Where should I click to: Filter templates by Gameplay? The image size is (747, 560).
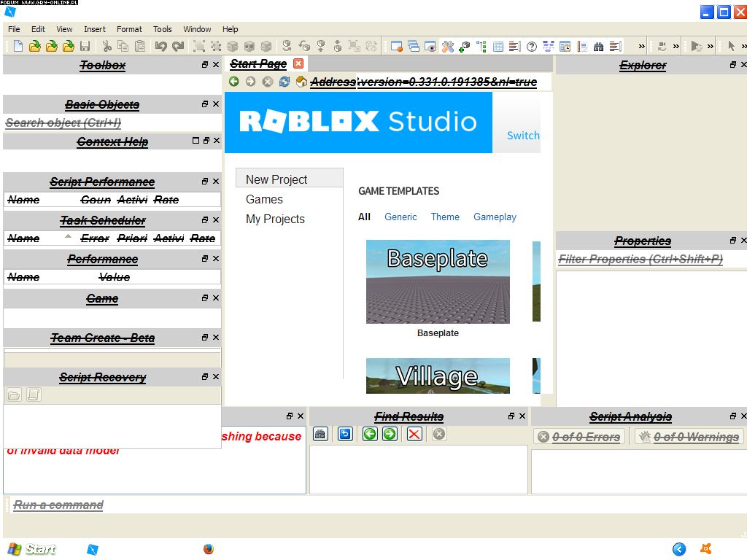click(495, 217)
